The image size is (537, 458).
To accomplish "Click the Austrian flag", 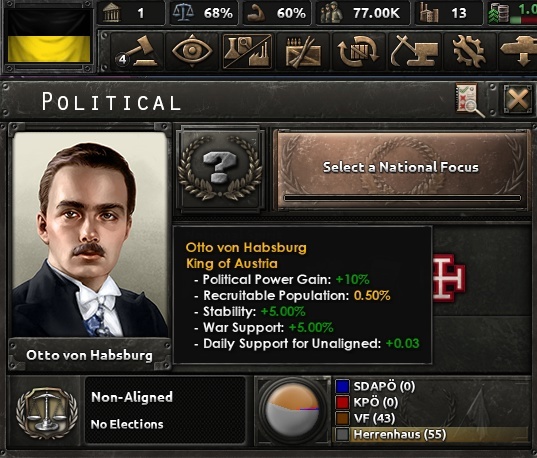I will pos(49,36).
